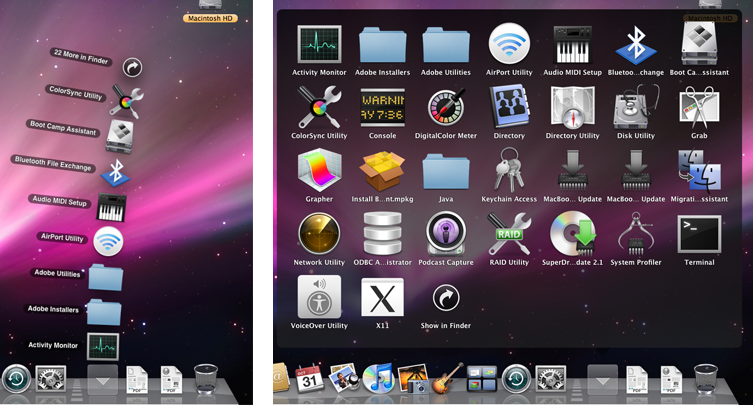Open System Preferences in fan view Dock
Image resolution: width=753 pixels, height=405 pixels.
point(50,379)
